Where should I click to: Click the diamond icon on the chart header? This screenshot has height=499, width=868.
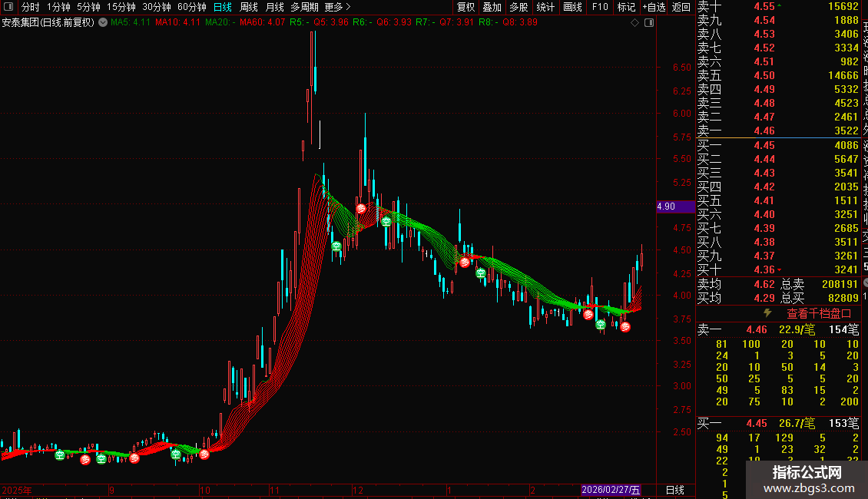634,23
